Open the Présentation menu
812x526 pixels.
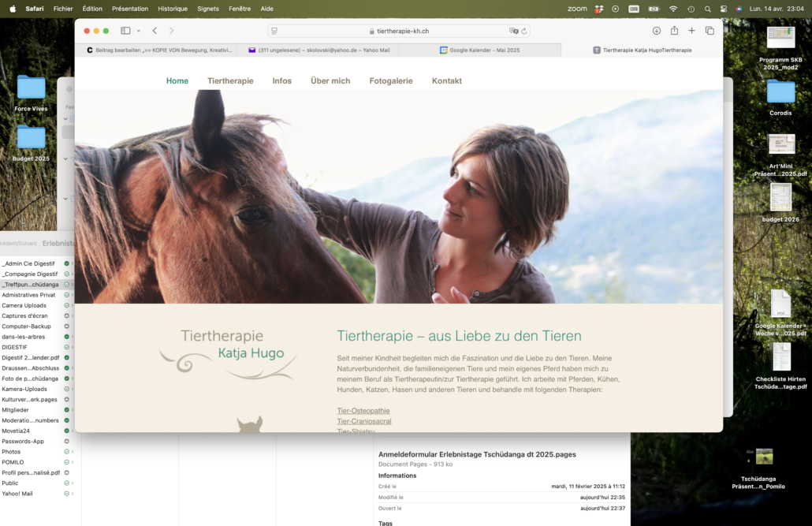(x=130, y=9)
